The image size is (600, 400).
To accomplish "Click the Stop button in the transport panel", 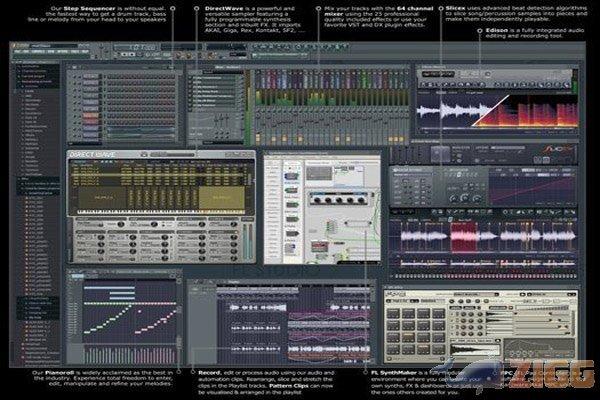I will click(x=132, y=55).
